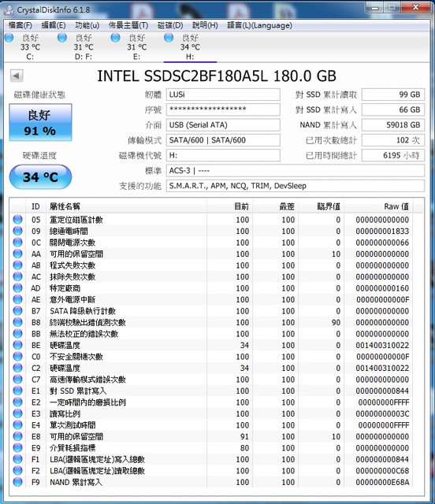The image size is (435, 504).
Task: Click the drive letter field H:
Action: (223, 155)
